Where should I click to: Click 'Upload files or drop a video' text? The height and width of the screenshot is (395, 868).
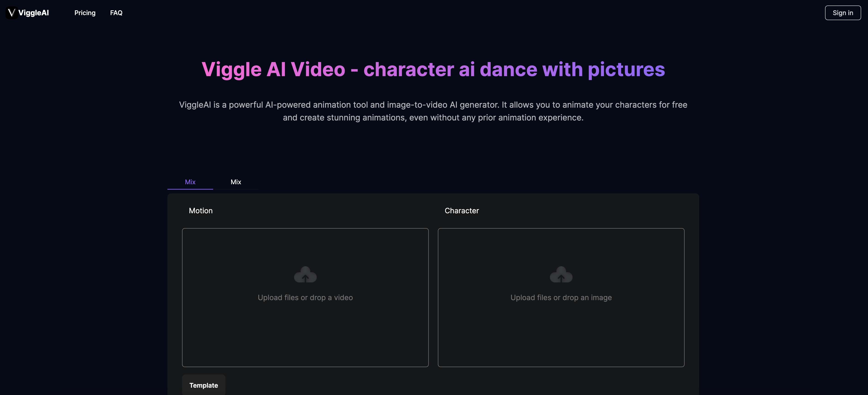click(x=305, y=298)
